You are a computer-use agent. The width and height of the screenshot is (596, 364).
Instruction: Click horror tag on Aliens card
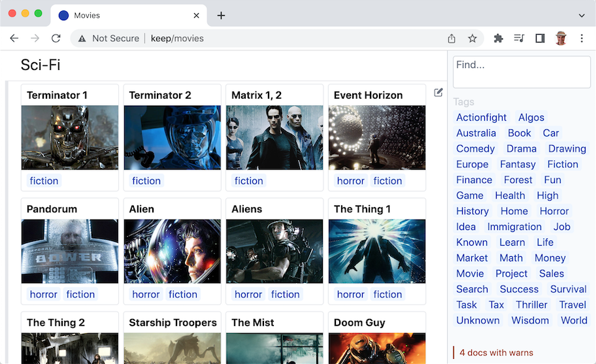pyautogui.click(x=248, y=295)
